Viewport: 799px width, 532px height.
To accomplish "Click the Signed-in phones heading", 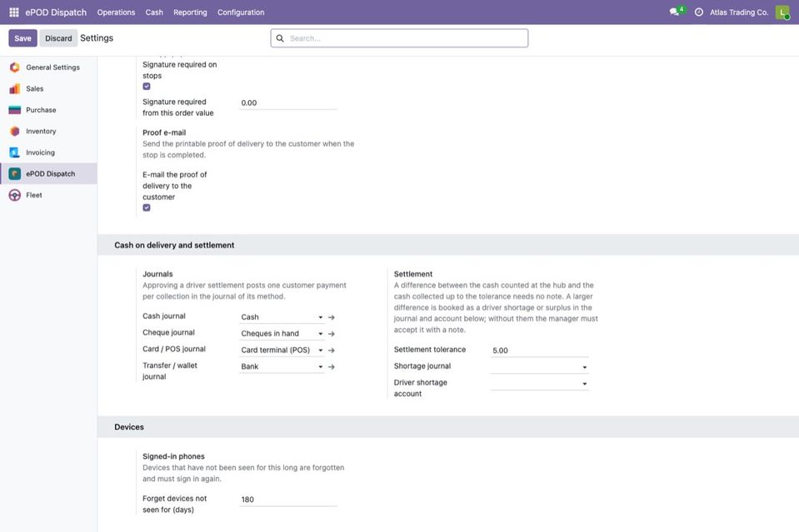I will coord(174,457).
